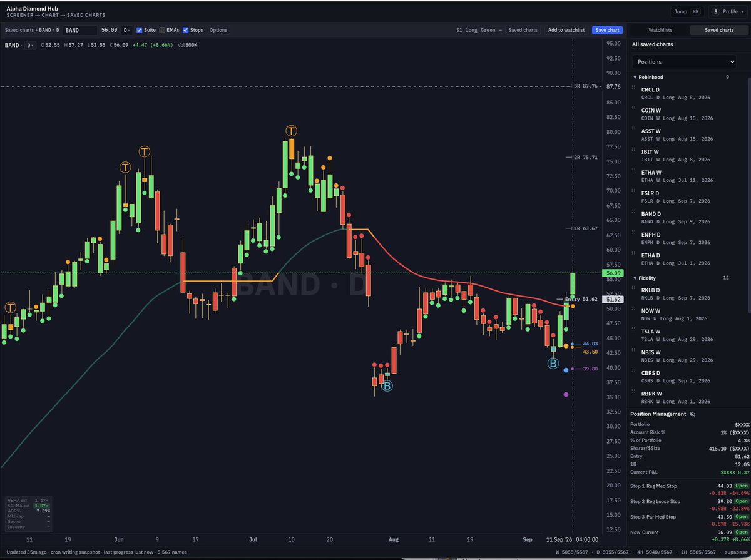This screenshot has height=560, width=751.
Task: Click Saved charts breadcrumb link
Action: click(x=18, y=30)
